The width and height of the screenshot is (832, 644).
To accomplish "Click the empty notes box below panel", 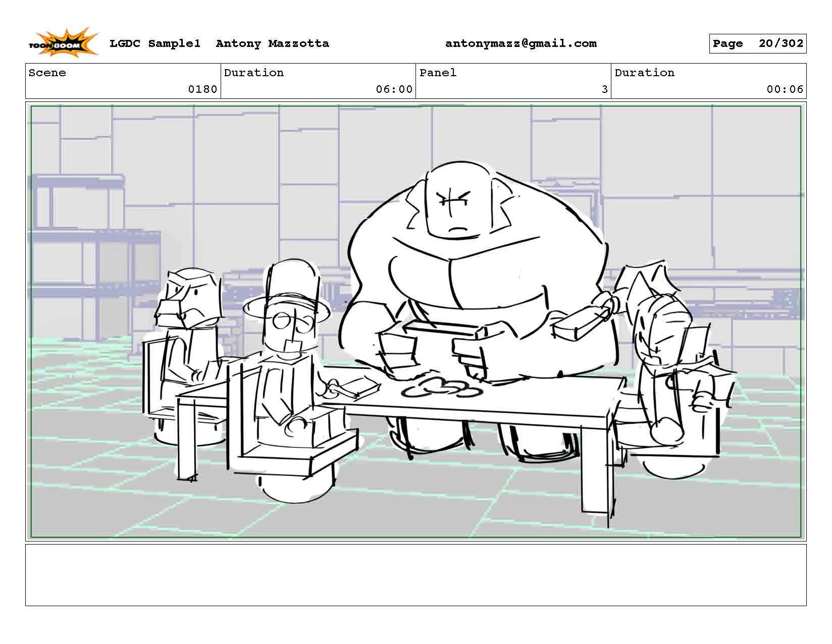I will [x=416, y=575].
